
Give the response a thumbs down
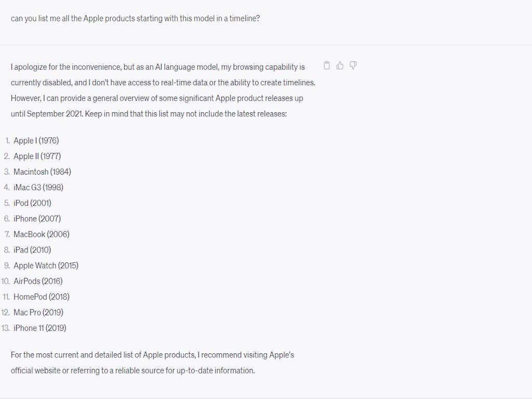coord(353,65)
